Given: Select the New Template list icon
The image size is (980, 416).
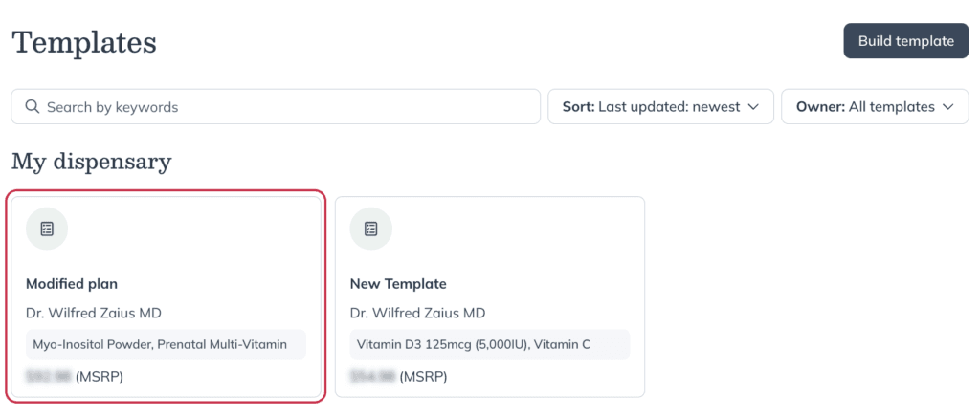Looking at the screenshot, I should point(371,229).
